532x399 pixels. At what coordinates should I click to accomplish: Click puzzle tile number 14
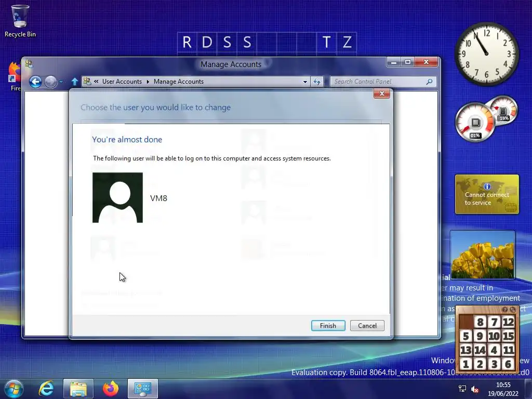pyautogui.click(x=480, y=350)
